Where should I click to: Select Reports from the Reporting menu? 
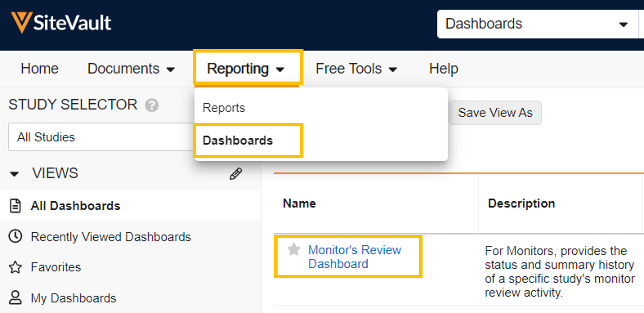click(x=224, y=108)
